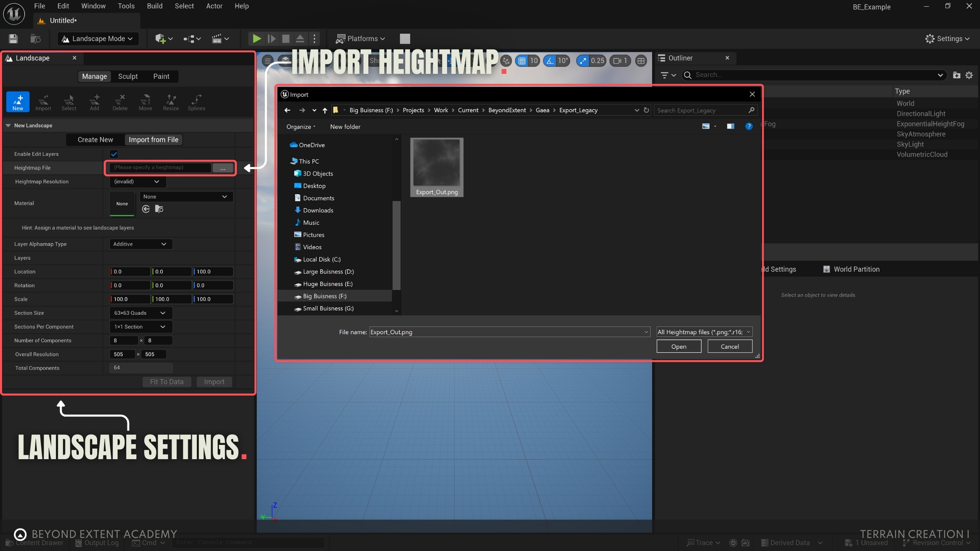
Task: Toggle the preview pane in Import dialog
Action: tap(731, 126)
